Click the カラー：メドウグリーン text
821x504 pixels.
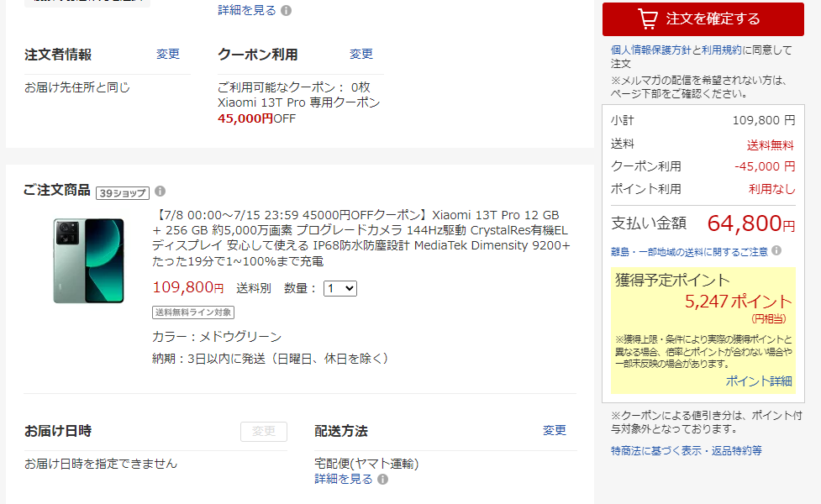(x=217, y=337)
